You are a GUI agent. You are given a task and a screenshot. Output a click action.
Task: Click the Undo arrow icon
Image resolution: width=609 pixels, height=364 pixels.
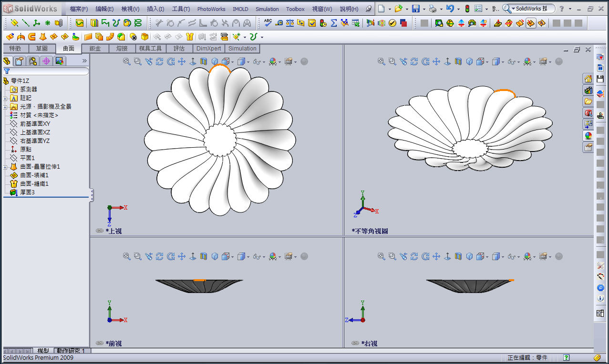(x=450, y=9)
